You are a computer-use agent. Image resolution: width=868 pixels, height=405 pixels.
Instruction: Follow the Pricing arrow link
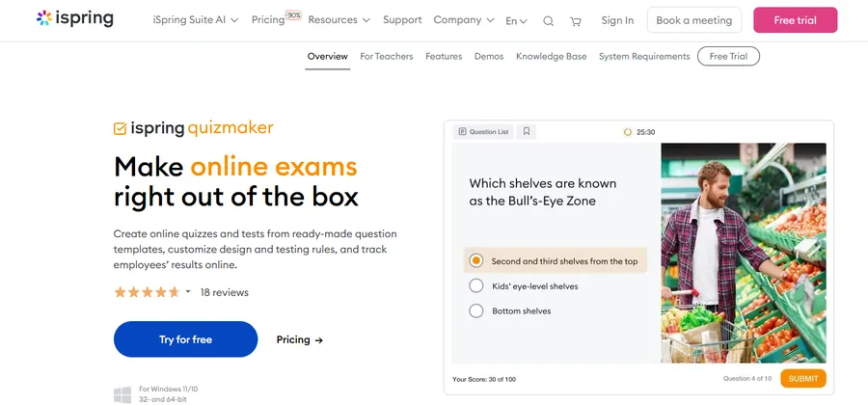300,339
